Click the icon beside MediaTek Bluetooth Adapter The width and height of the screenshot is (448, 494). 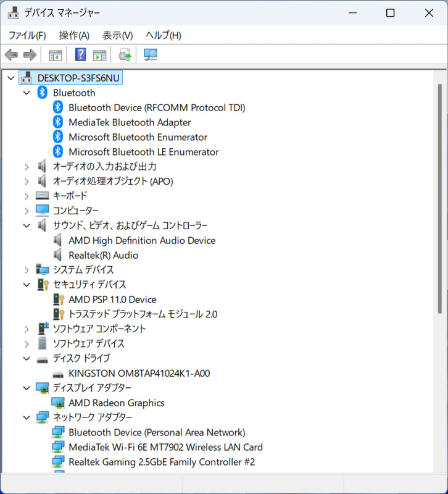(57, 122)
